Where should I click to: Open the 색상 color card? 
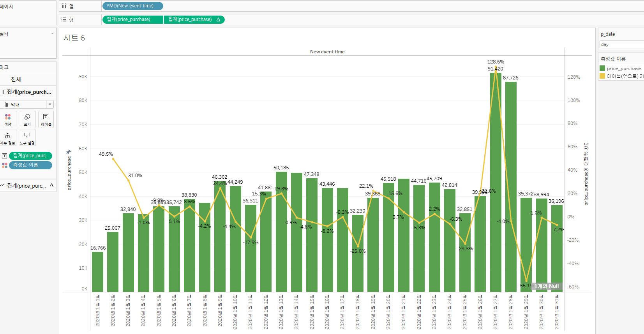[8, 119]
